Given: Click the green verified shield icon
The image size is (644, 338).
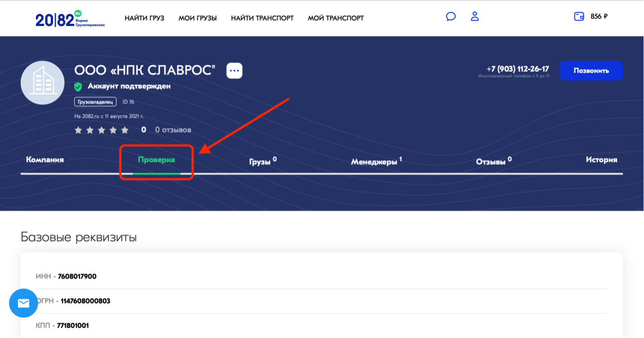Looking at the screenshot, I should [78, 86].
